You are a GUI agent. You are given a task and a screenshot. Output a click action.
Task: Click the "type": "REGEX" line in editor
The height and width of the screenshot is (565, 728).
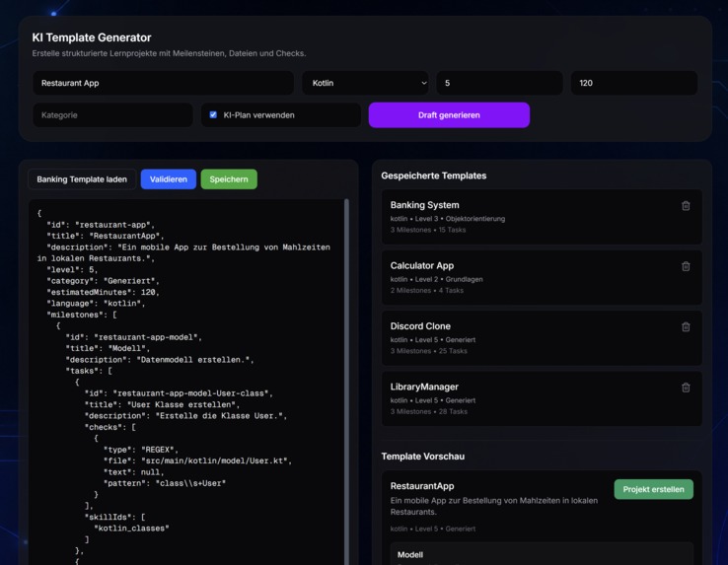[x=141, y=450]
